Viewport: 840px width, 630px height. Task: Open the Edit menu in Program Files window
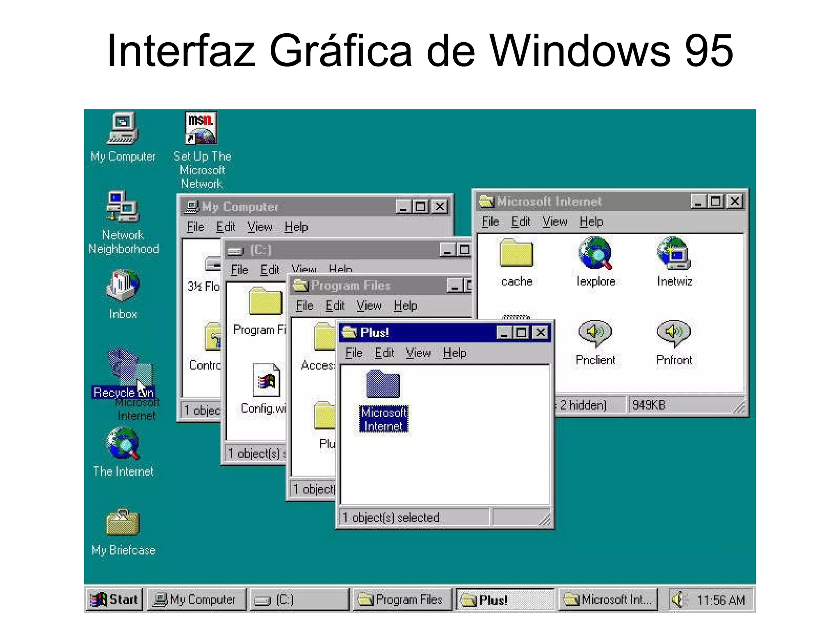point(335,306)
